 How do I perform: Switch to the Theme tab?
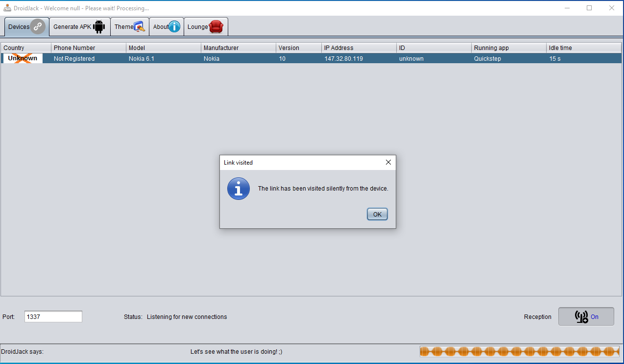point(130,27)
